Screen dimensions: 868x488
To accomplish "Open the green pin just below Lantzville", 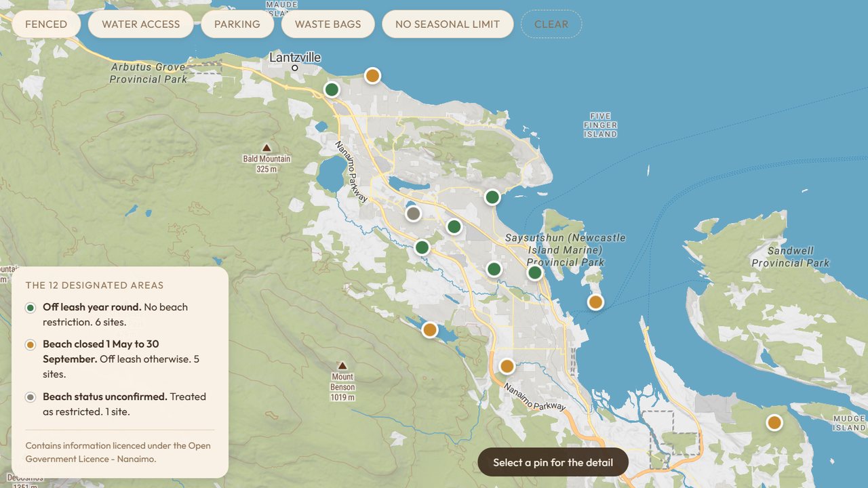I will pyautogui.click(x=332, y=89).
